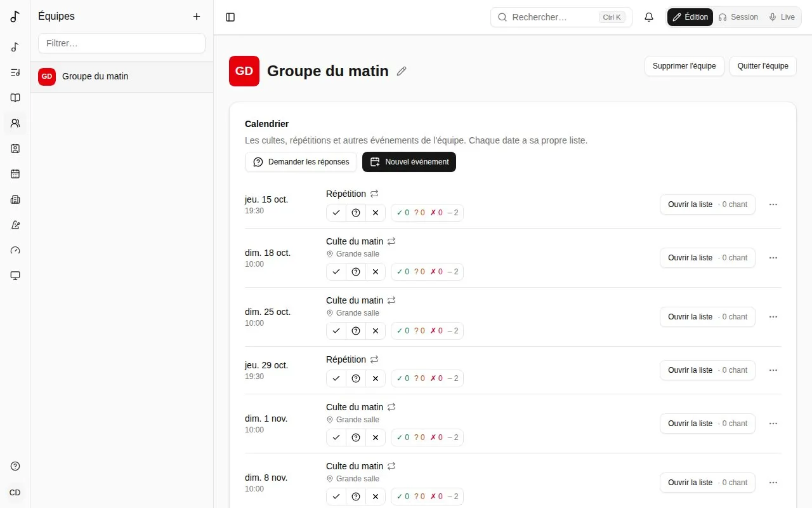This screenshot has width=812, height=508.
Task: Open the calendar sidebar icon
Action: click(15, 174)
